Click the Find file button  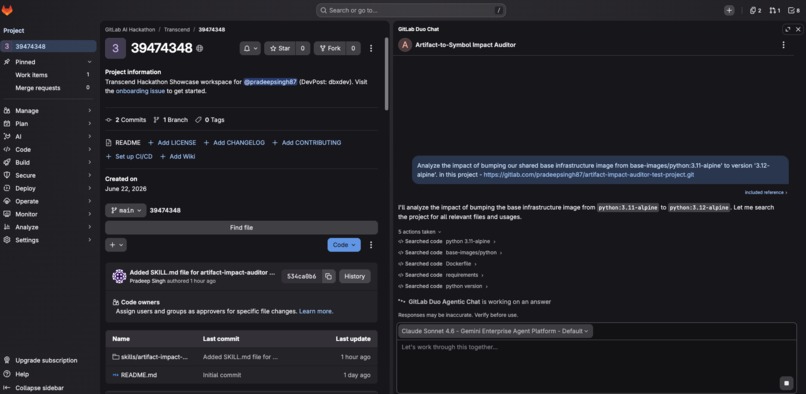point(242,228)
